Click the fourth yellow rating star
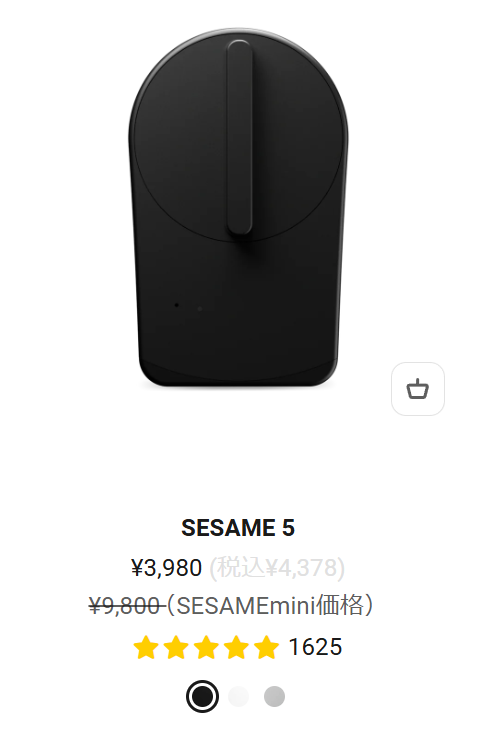This screenshot has width=498, height=734. pyautogui.click(x=236, y=647)
